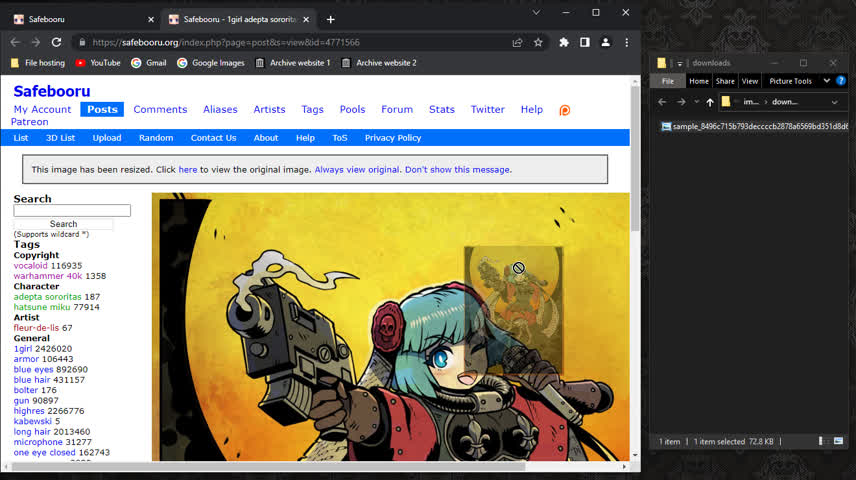The width and height of the screenshot is (856, 480).
Task: Bookmark this page with the star icon
Action: (x=538, y=42)
